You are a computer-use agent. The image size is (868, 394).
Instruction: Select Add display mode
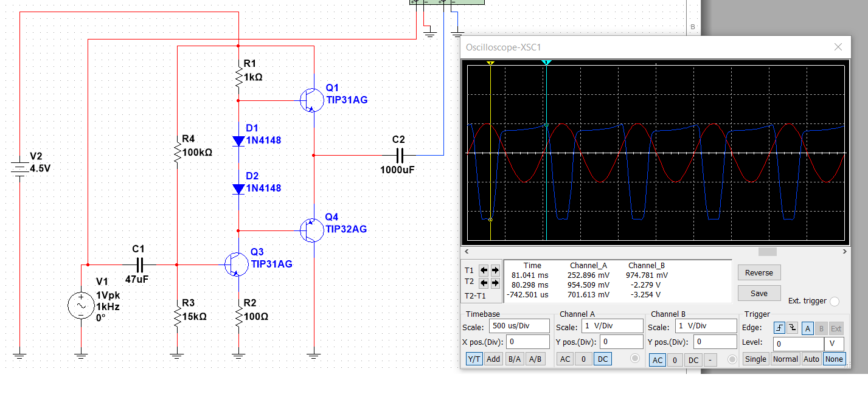coord(493,359)
